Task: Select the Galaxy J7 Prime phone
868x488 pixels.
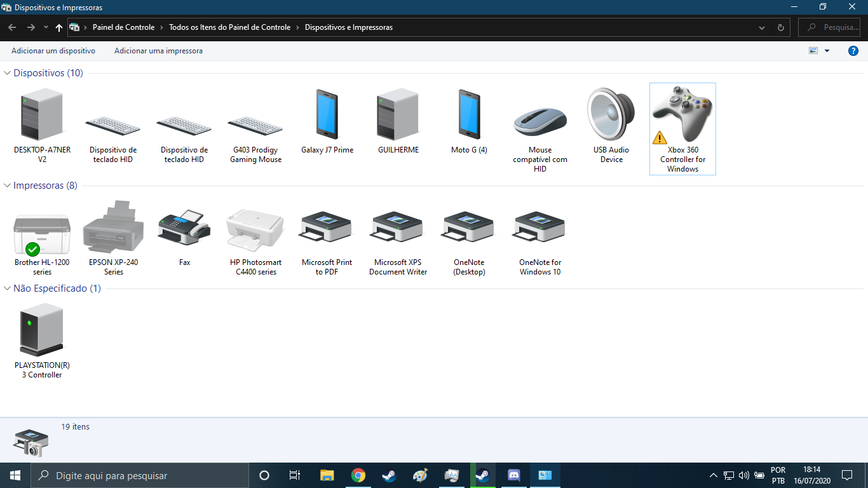Action: [x=327, y=121]
